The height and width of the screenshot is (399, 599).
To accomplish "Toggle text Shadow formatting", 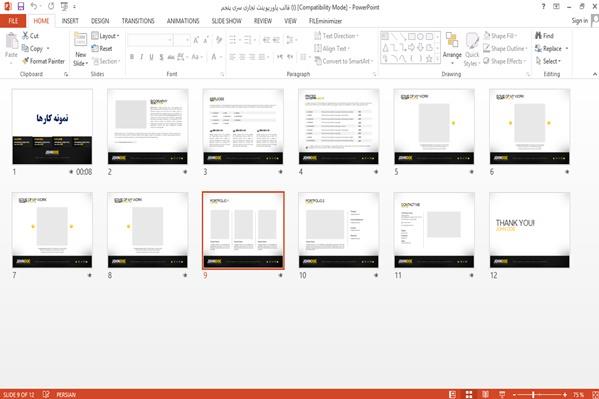I will (161, 57).
